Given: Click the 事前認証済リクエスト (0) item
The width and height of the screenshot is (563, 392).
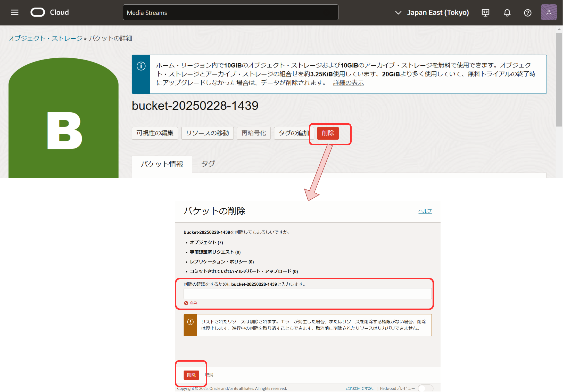Looking at the screenshot, I should [x=215, y=252].
